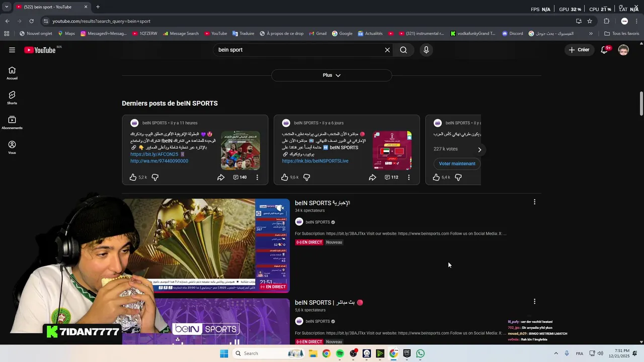Open more options on the 112-comment post
644x362 pixels.
[409, 177]
